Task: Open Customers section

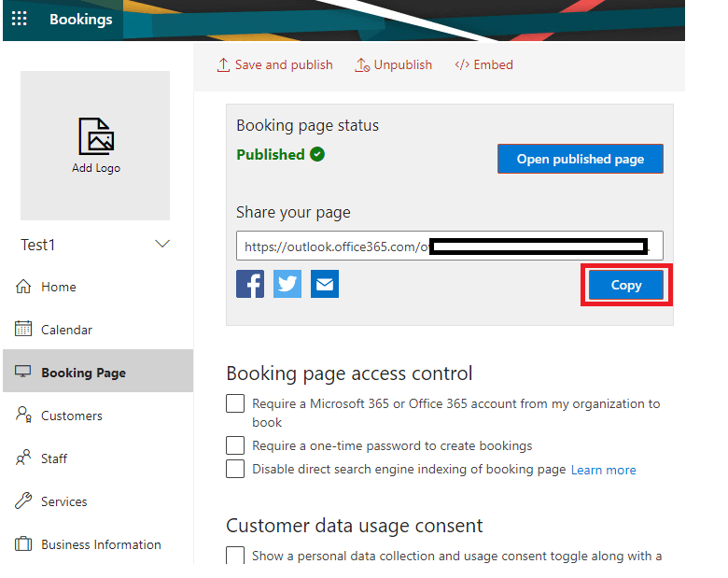Action: tap(98, 416)
